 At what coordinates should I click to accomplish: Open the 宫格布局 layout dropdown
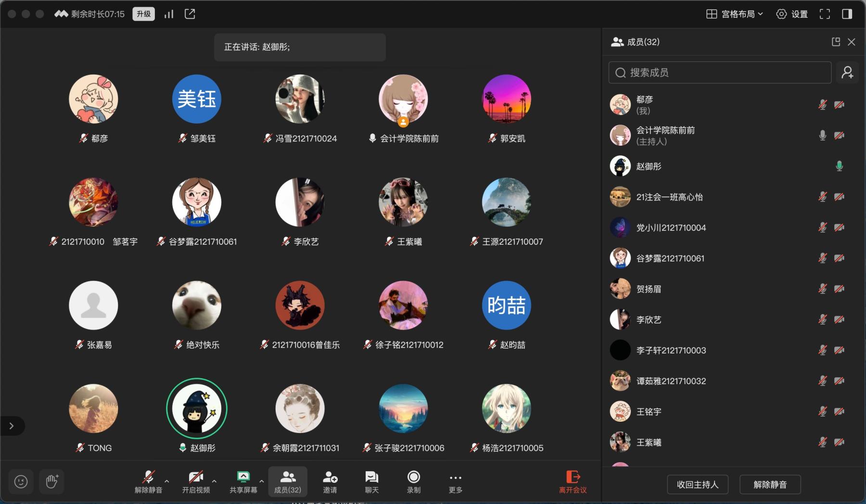coord(734,14)
